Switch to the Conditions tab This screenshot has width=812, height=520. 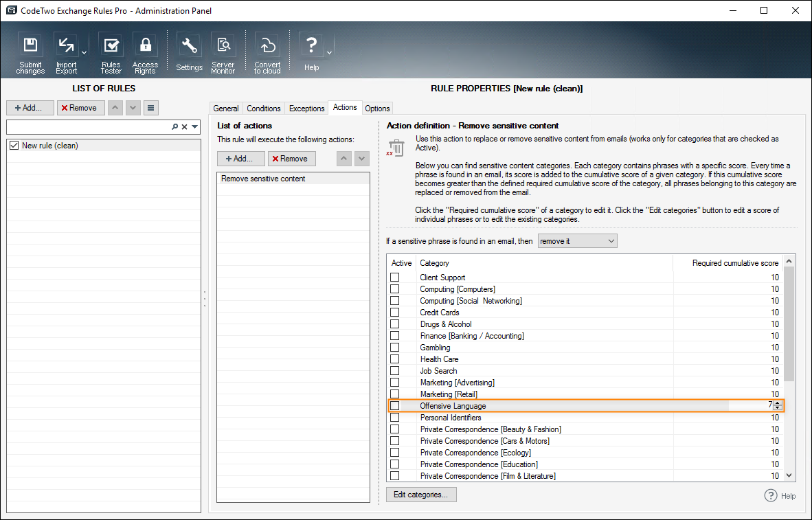coord(264,109)
